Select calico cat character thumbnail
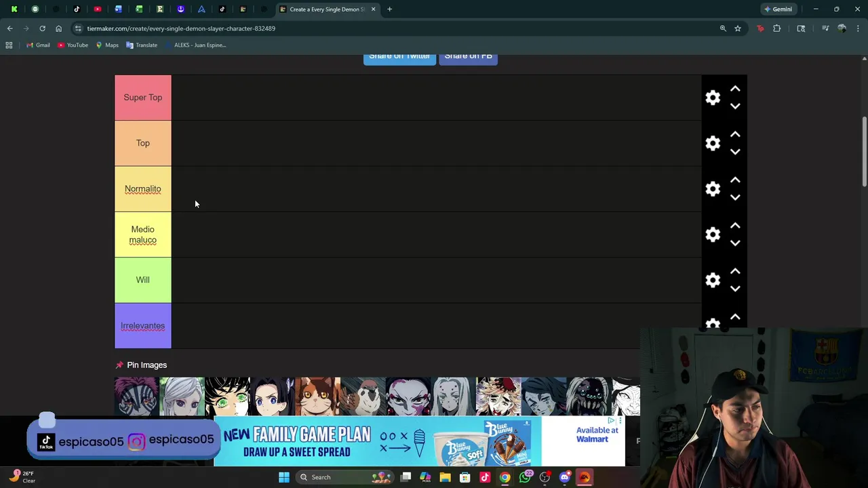The image size is (868, 488). pyautogui.click(x=317, y=396)
